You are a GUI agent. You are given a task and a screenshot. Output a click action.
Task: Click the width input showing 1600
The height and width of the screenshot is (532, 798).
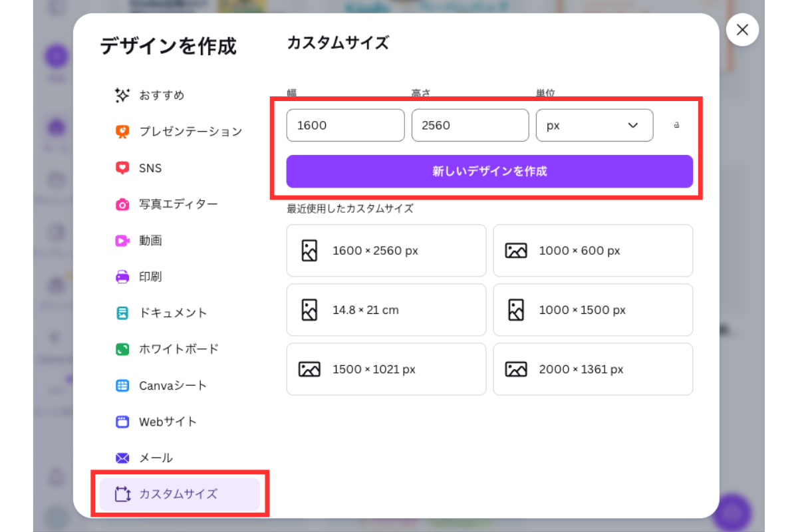[x=345, y=125]
